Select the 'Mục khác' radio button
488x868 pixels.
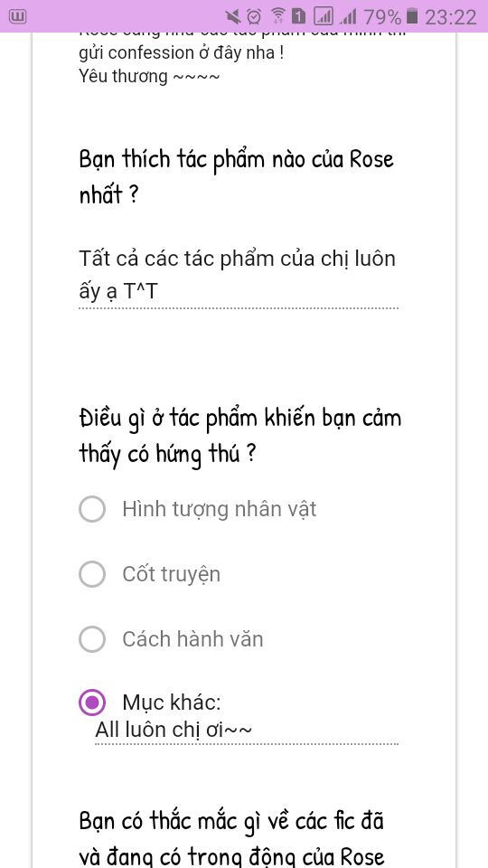[x=92, y=703]
